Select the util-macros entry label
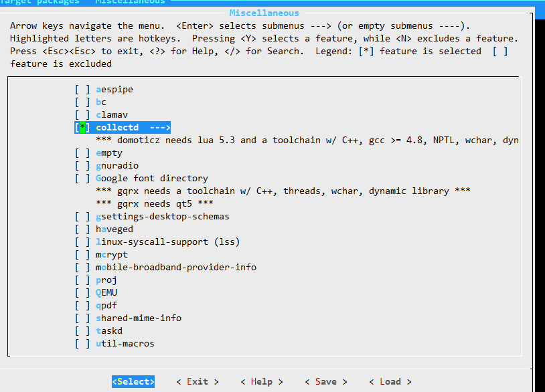Viewport: 545px width, 392px height. [x=125, y=344]
